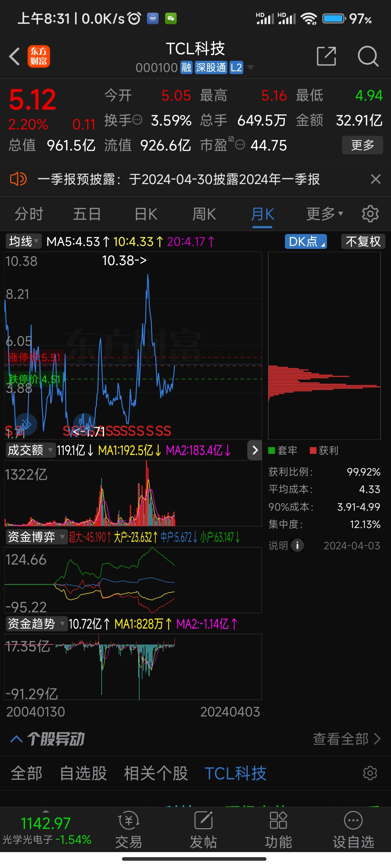The width and height of the screenshot is (391, 868).
Task: Tap the 东方财富 app logo
Action: click(39, 57)
